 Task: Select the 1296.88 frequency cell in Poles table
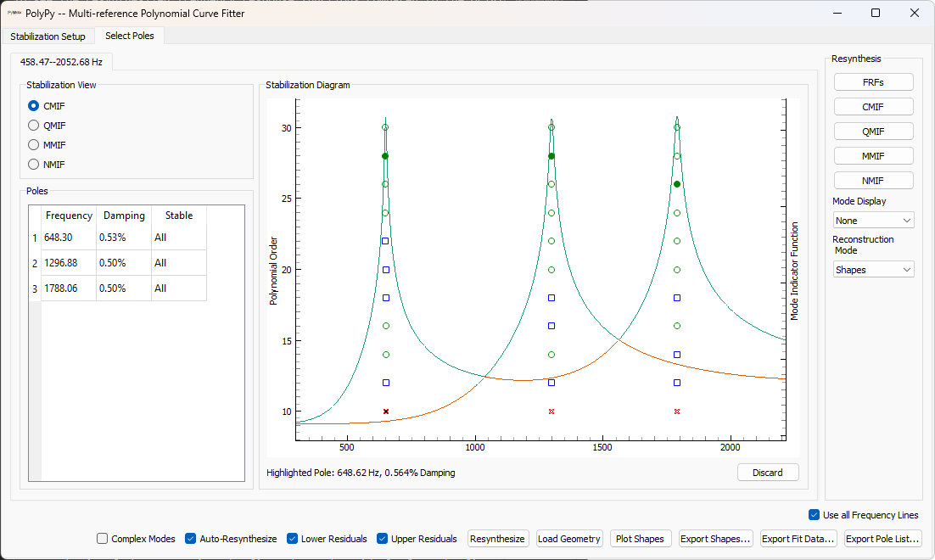[x=69, y=263]
